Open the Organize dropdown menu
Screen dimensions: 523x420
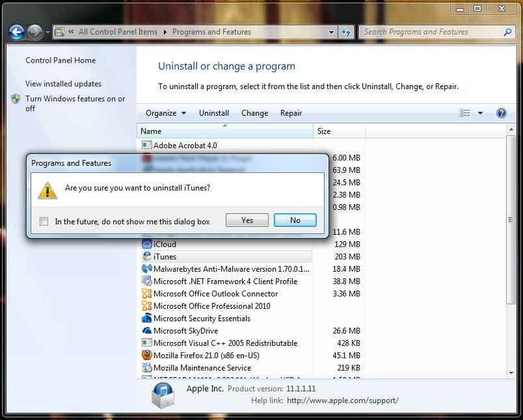coord(166,113)
